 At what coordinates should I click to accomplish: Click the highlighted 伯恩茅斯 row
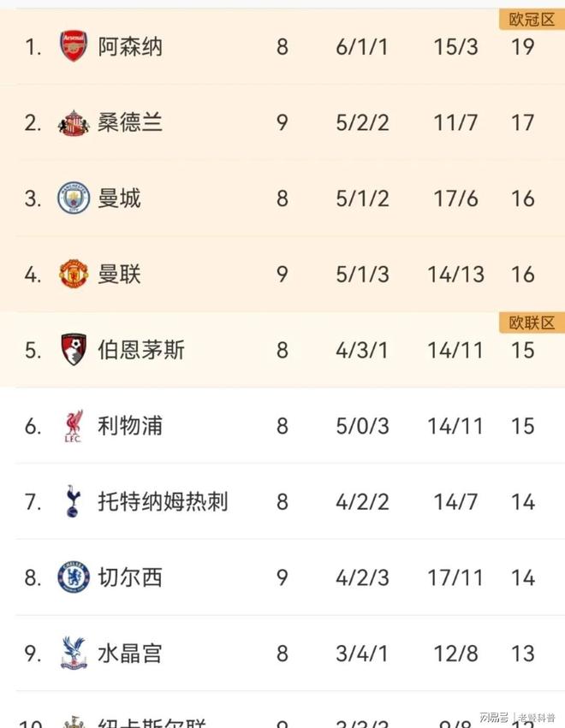tap(282, 349)
